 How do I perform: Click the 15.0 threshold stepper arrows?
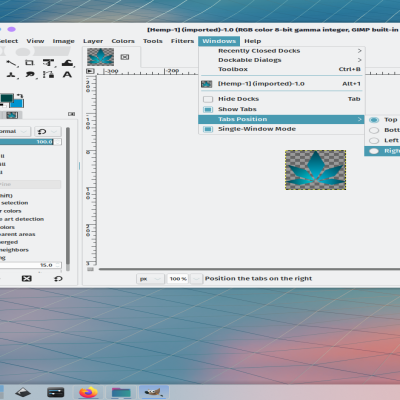58,265
